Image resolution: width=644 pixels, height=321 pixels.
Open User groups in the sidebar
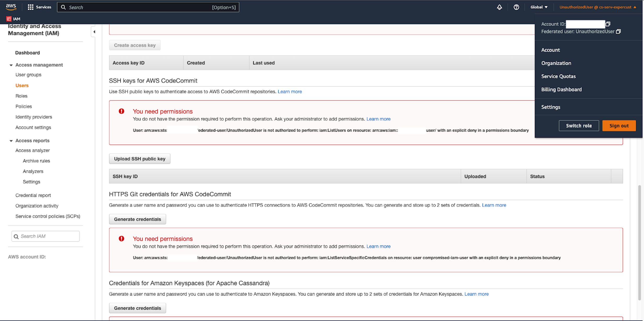pos(28,75)
